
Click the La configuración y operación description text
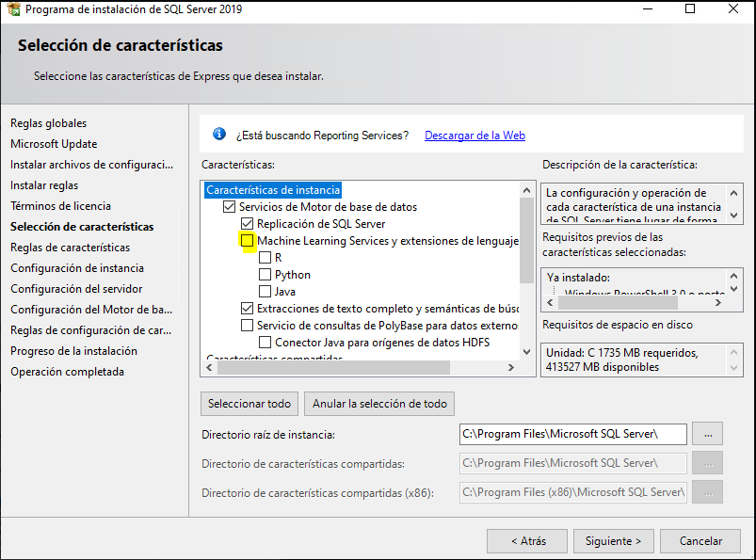click(x=634, y=206)
